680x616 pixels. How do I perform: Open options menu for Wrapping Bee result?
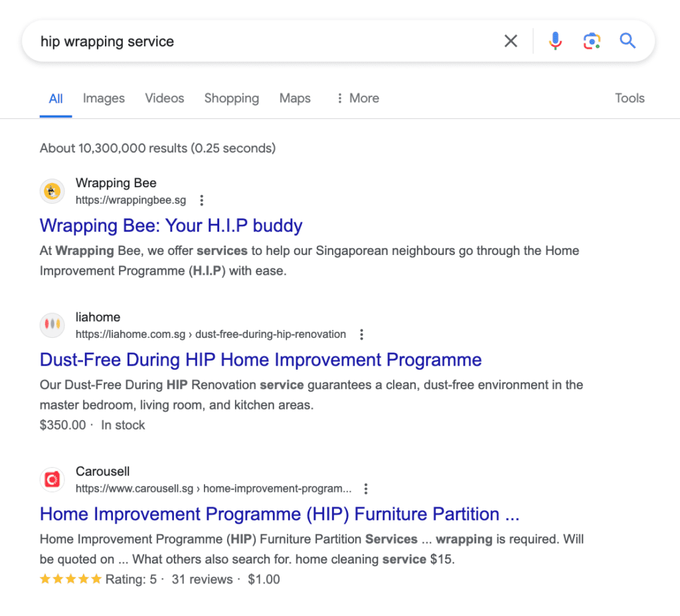(x=202, y=200)
